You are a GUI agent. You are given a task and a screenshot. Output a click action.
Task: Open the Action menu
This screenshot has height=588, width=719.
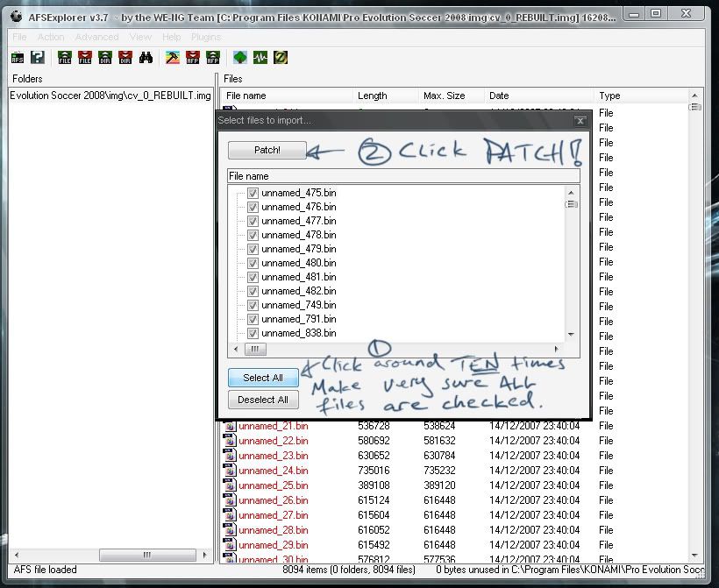point(51,37)
